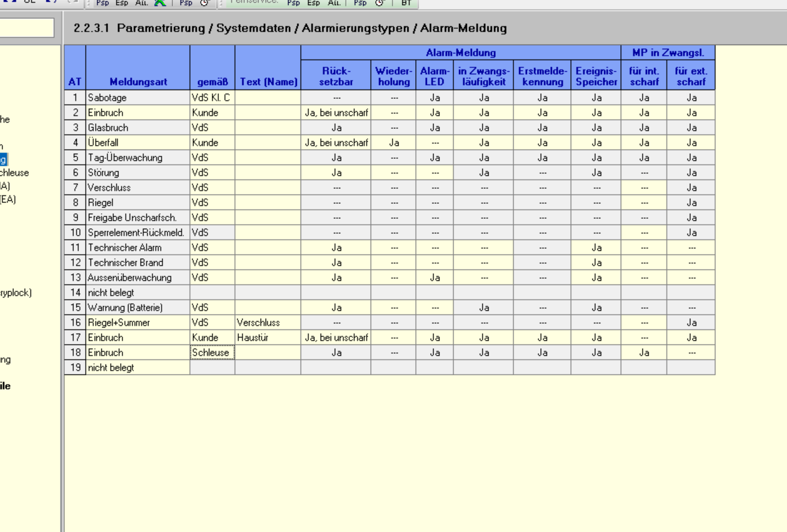This screenshot has height=532, width=787.
Task: Click the empty field above the left panel
Action: pos(27,28)
